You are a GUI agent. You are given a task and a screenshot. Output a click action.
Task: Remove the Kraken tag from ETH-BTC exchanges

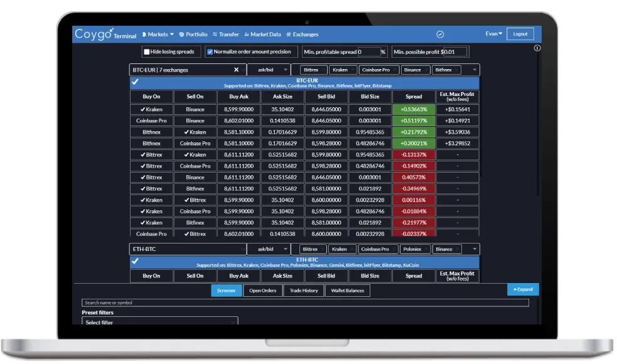[352, 250]
